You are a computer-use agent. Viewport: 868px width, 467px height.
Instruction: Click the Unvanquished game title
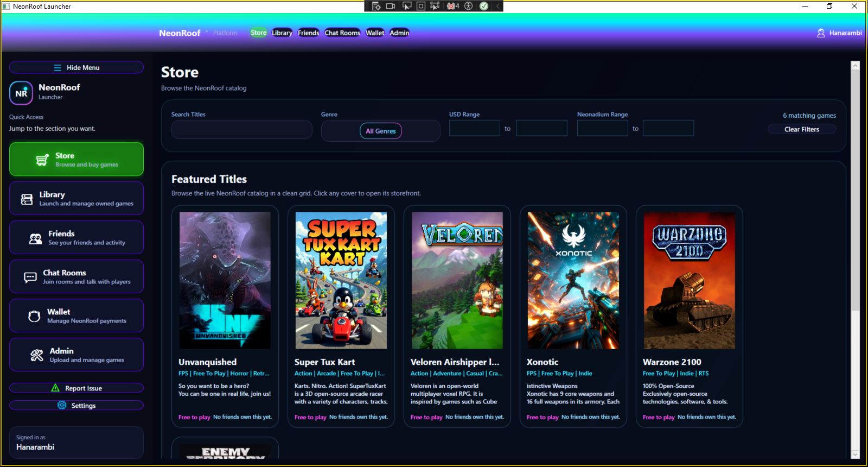[207, 362]
